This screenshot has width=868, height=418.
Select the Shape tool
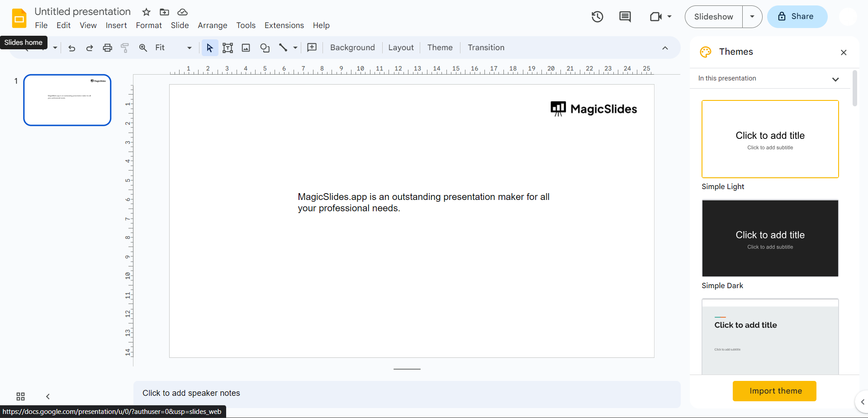[265, 47]
